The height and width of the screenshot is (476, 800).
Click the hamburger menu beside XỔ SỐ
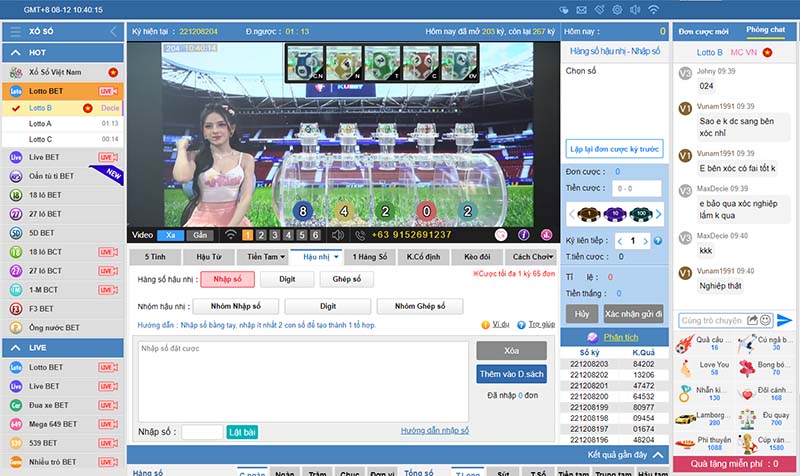tap(15, 32)
